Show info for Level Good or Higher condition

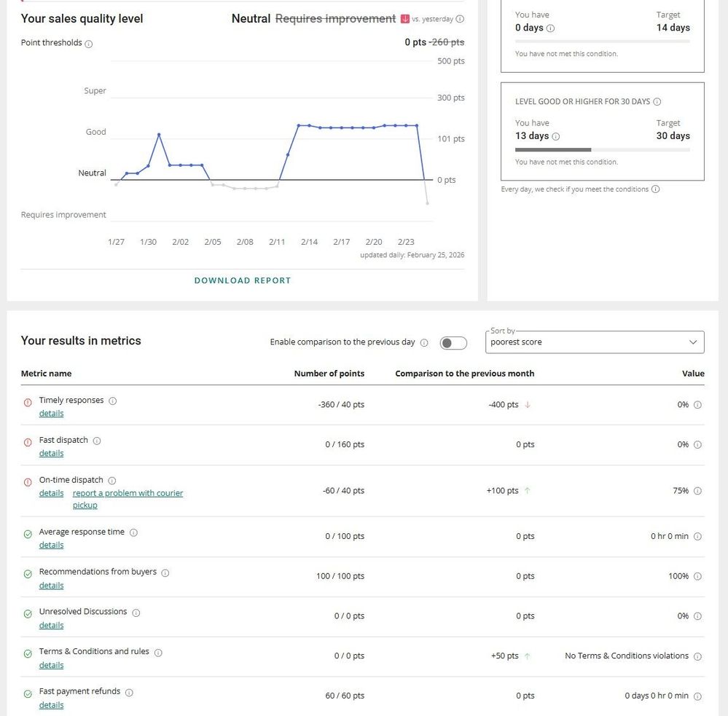click(657, 102)
